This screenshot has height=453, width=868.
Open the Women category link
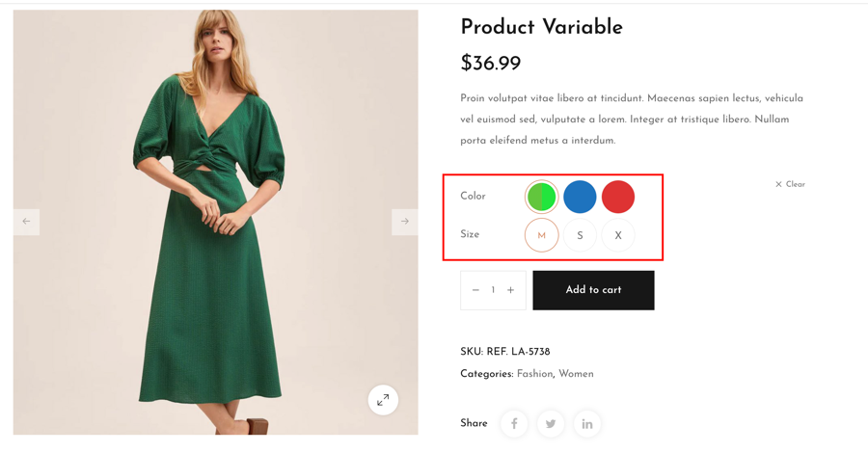[x=576, y=374]
